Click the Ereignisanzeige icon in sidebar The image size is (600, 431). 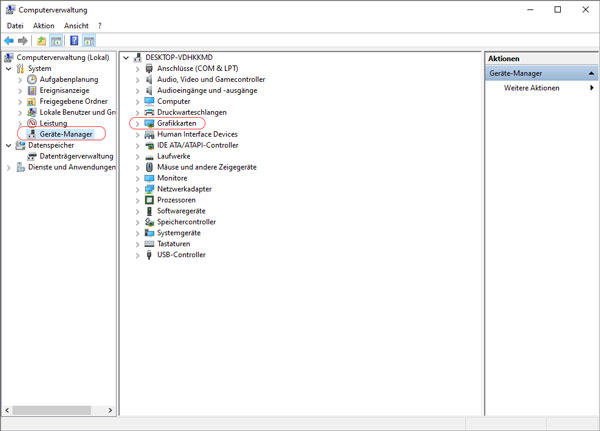click(32, 90)
